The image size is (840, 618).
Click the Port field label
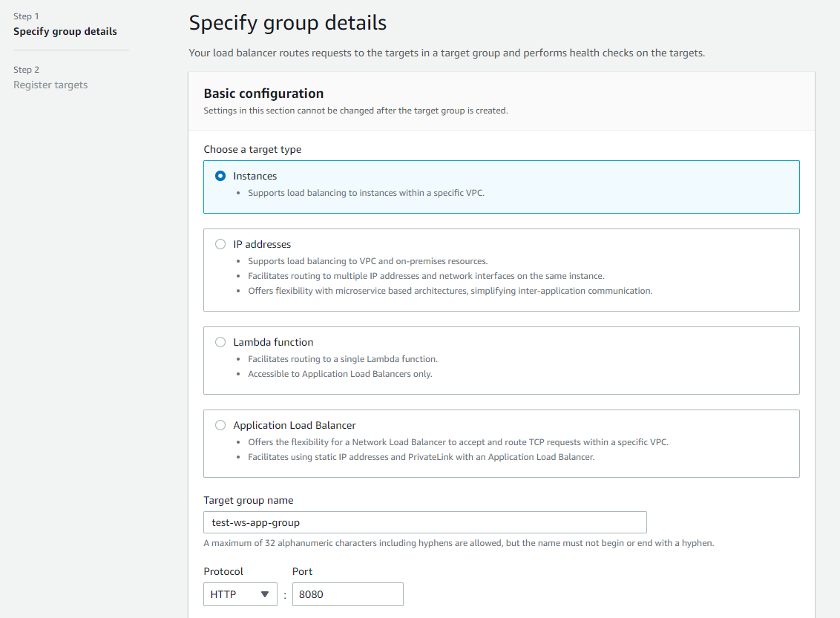coord(302,571)
